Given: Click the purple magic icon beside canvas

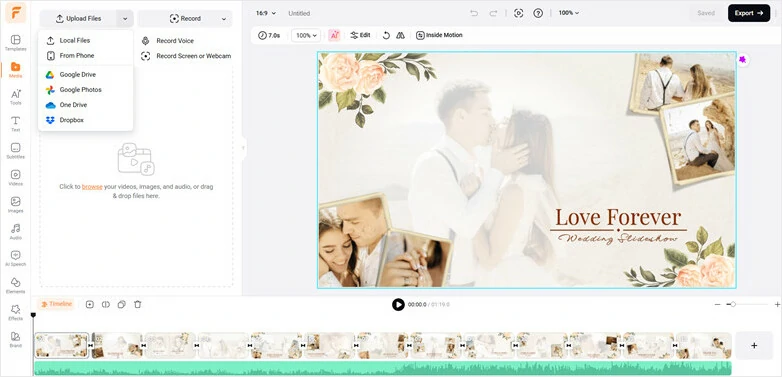Looking at the screenshot, I should pyautogui.click(x=743, y=60).
